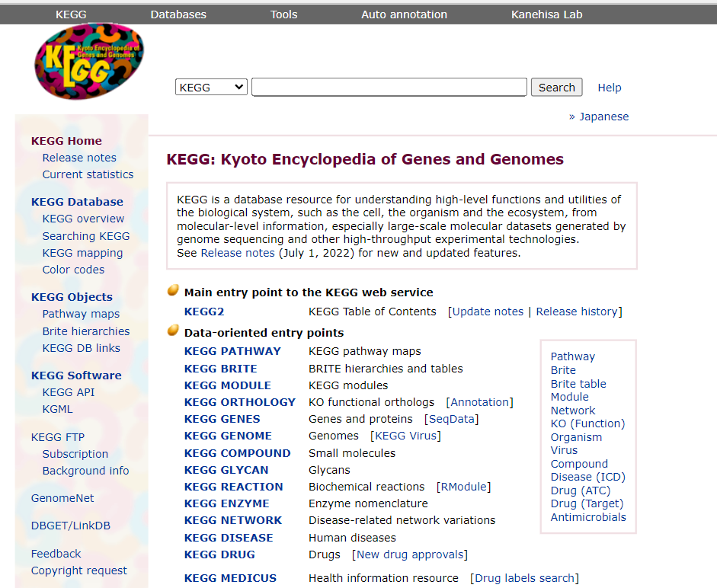The image size is (717, 588).
Task: Open the KEGG2 entry point
Action: [x=204, y=312]
